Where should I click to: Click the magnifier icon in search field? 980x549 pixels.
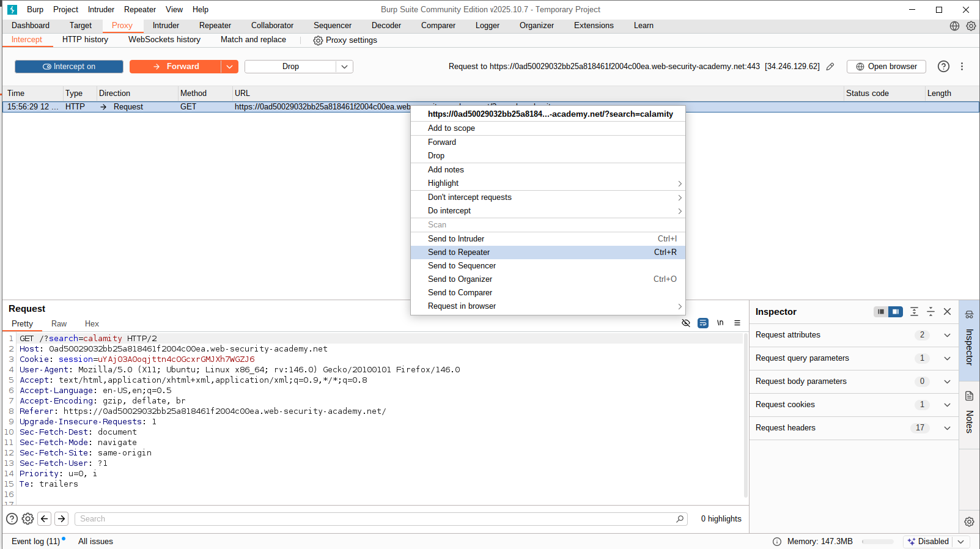pos(680,519)
